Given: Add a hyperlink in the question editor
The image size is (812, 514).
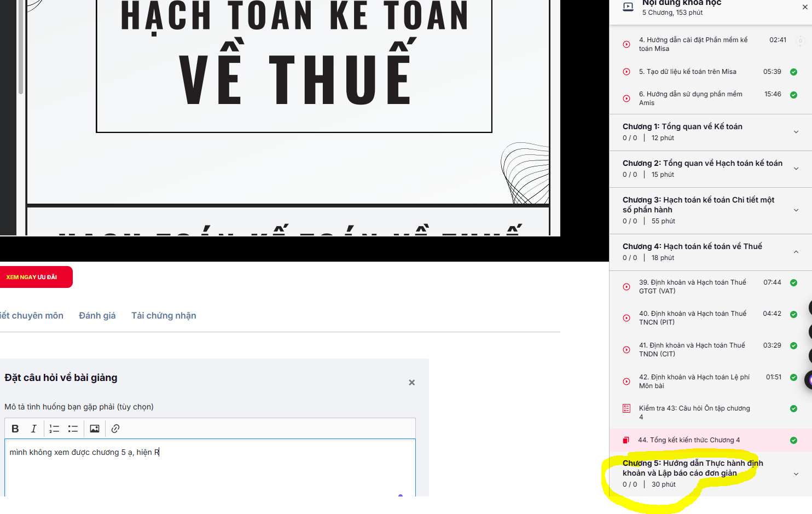Looking at the screenshot, I should 115,429.
